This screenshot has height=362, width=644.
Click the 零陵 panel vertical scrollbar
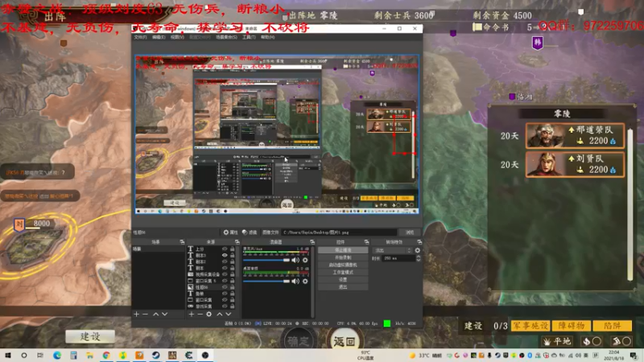coord(630,205)
